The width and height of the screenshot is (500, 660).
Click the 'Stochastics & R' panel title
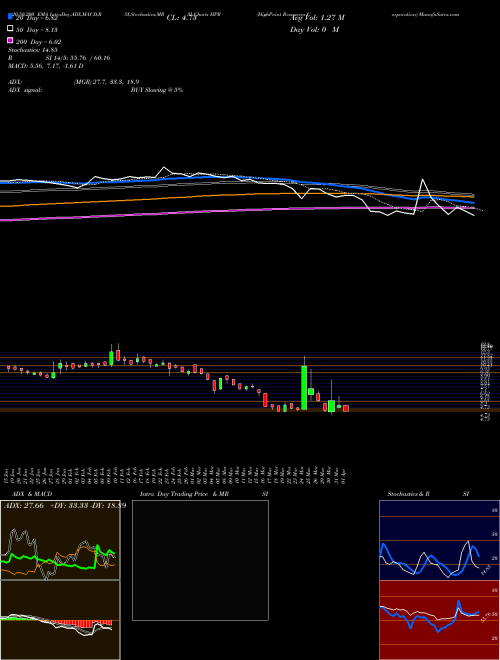(x=408, y=494)
